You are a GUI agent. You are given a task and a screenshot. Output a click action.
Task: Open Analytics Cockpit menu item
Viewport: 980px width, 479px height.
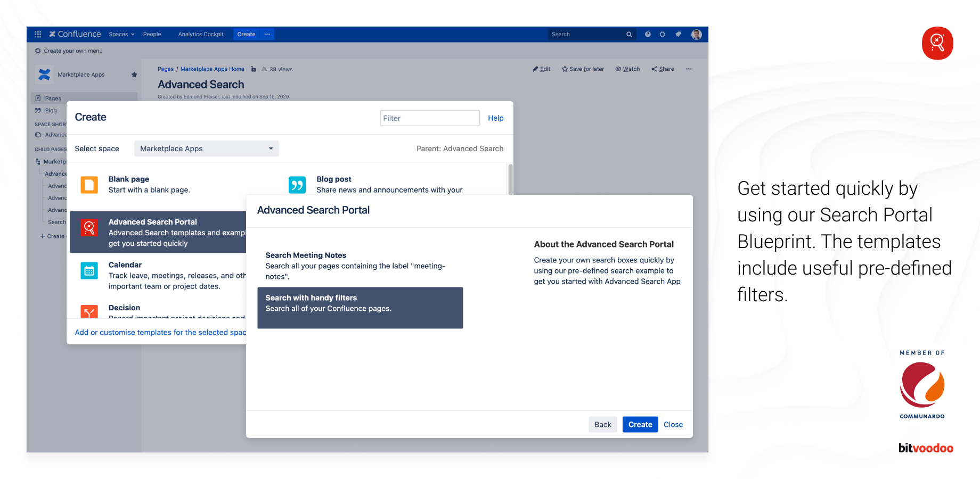(201, 34)
